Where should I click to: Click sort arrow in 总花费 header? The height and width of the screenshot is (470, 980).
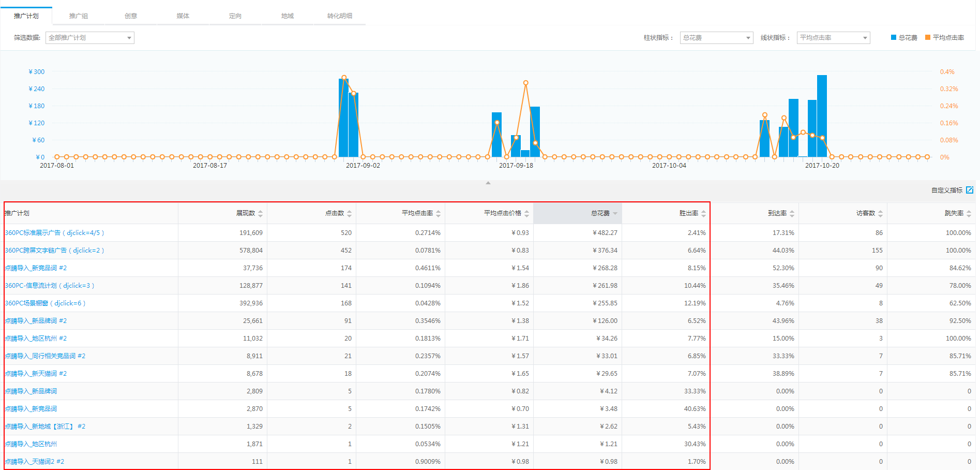click(615, 213)
